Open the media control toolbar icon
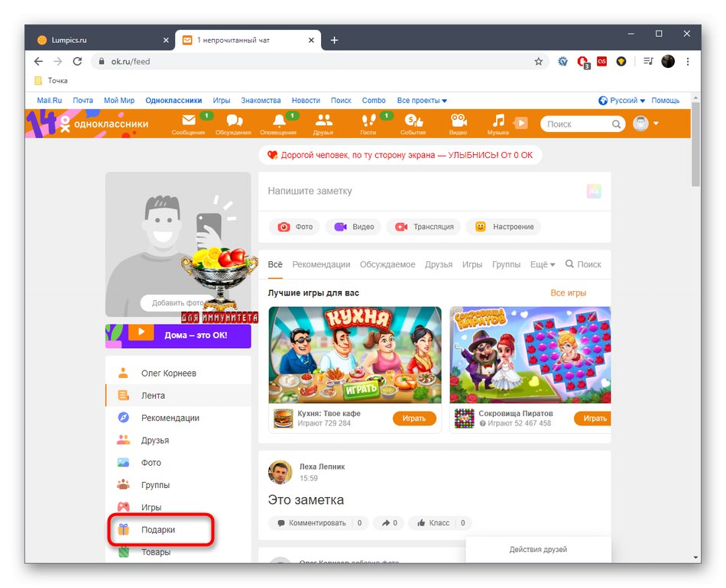This screenshot has height=588, width=726. [x=648, y=61]
